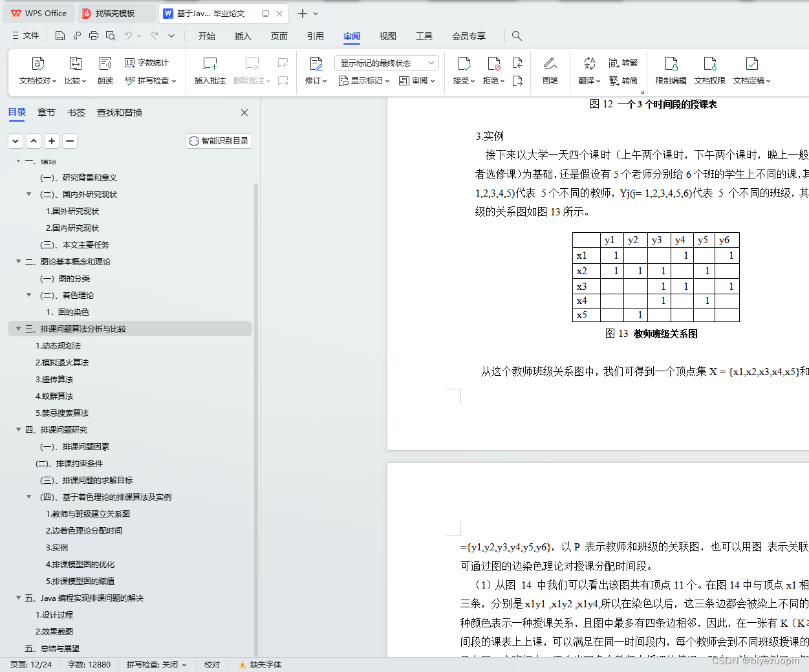Screen dimensions: 809x672
Task: Open the 比较 compare documents tool
Action: point(76,71)
